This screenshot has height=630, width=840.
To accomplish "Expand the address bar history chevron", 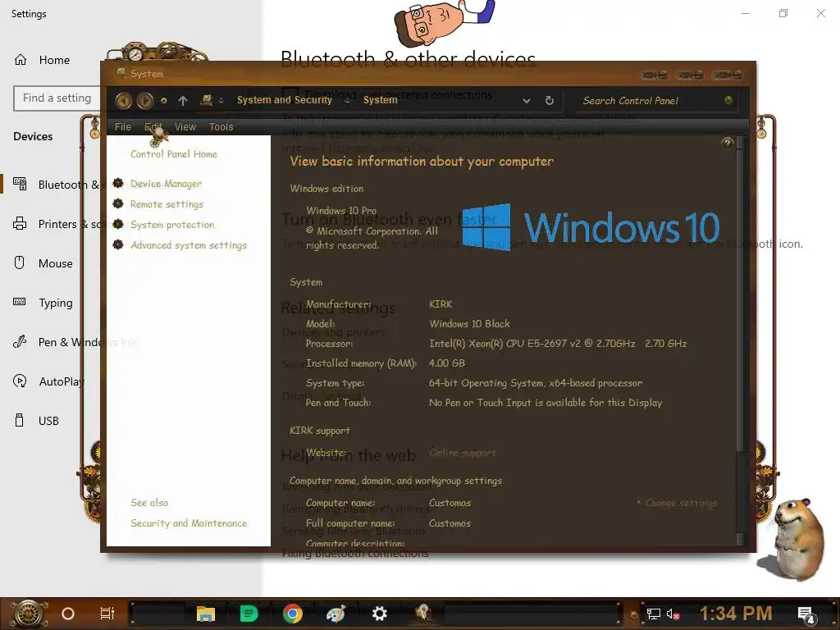I will (x=527, y=101).
